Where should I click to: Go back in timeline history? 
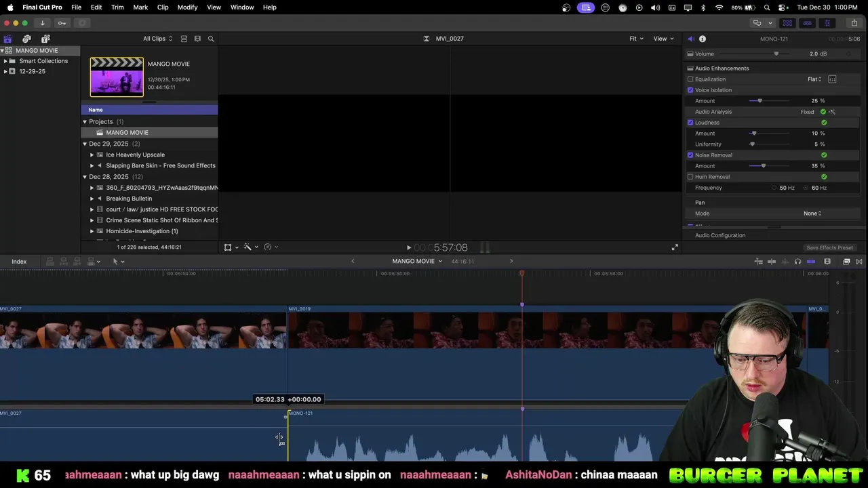(x=353, y=262)
